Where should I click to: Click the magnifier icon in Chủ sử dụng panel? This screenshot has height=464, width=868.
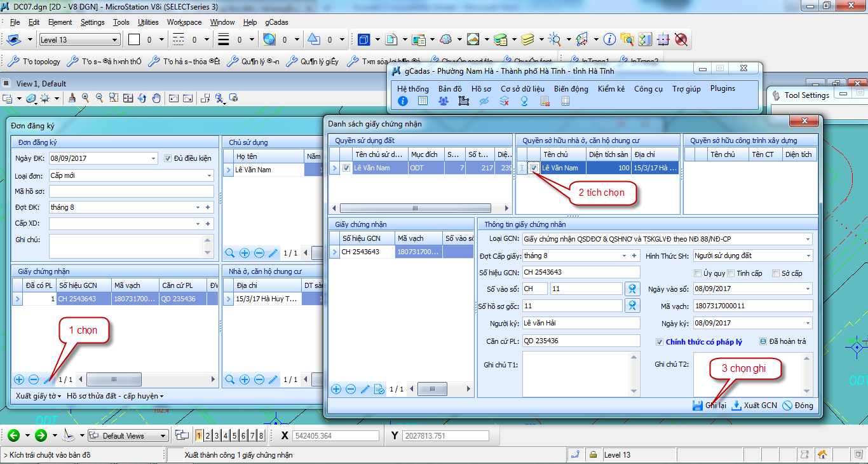[x=229, y=253]
